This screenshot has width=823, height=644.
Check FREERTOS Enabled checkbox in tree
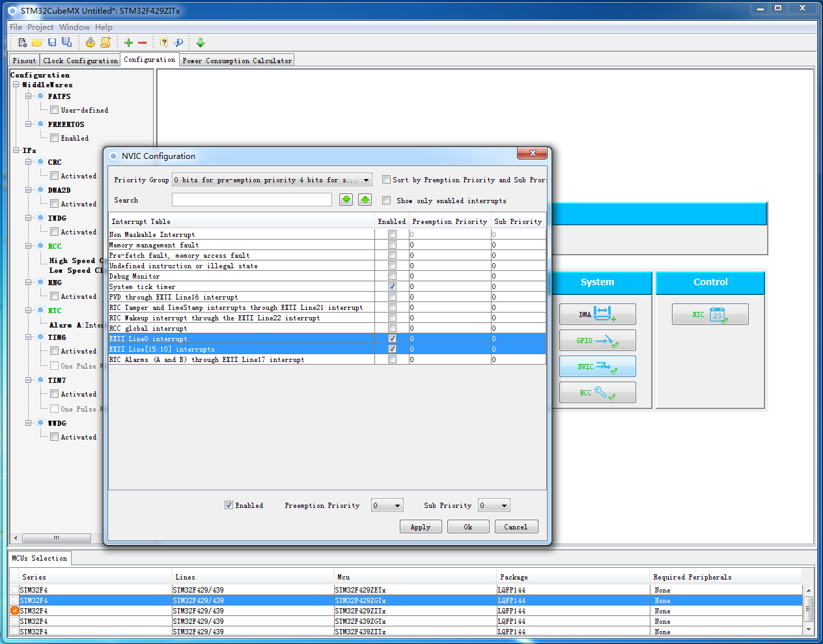click(x=55, y=138)
